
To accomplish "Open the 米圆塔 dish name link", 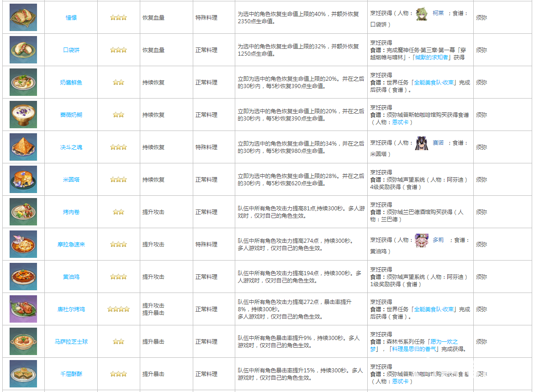I will [x=71, y=180].
